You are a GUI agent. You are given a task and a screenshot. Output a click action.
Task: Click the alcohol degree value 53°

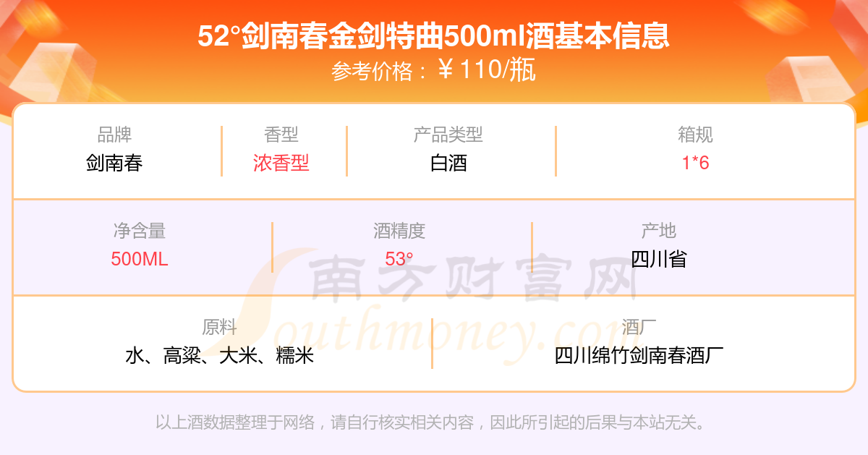(x=399, y=259)
